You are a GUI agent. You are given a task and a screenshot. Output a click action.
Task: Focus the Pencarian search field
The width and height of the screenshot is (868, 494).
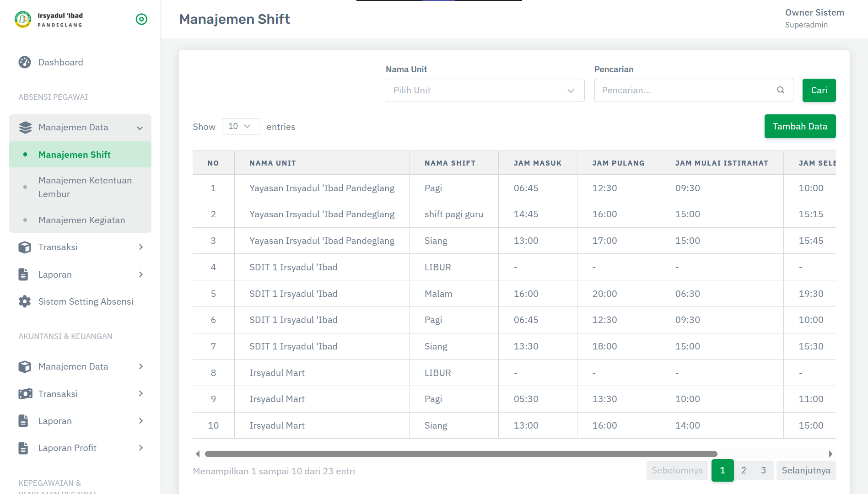[x=694, y=90]
